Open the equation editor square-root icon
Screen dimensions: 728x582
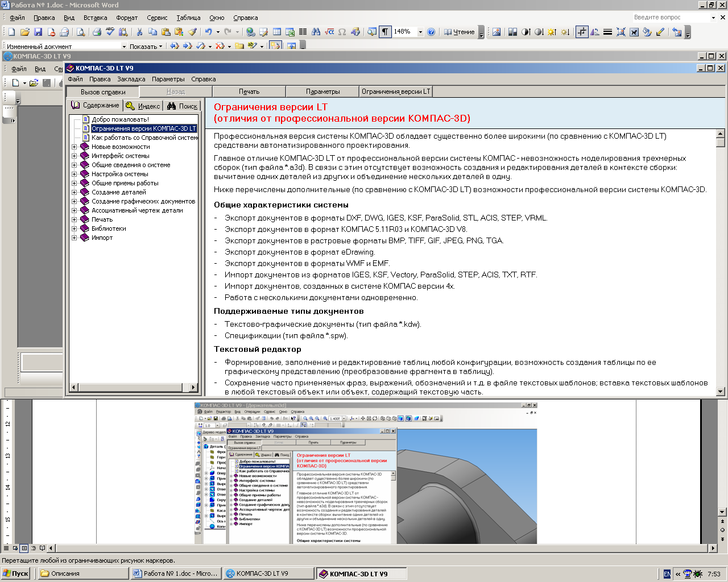pos(329,32)
